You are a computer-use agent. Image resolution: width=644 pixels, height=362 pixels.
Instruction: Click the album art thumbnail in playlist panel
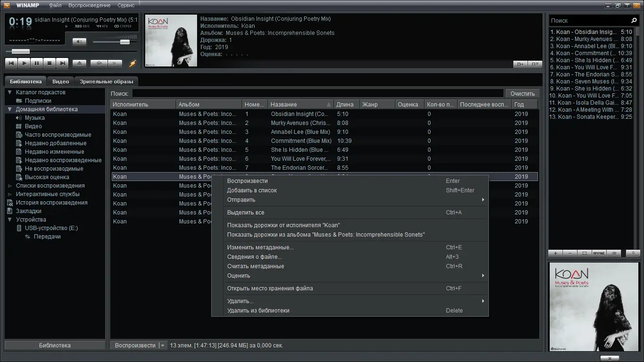594,307
